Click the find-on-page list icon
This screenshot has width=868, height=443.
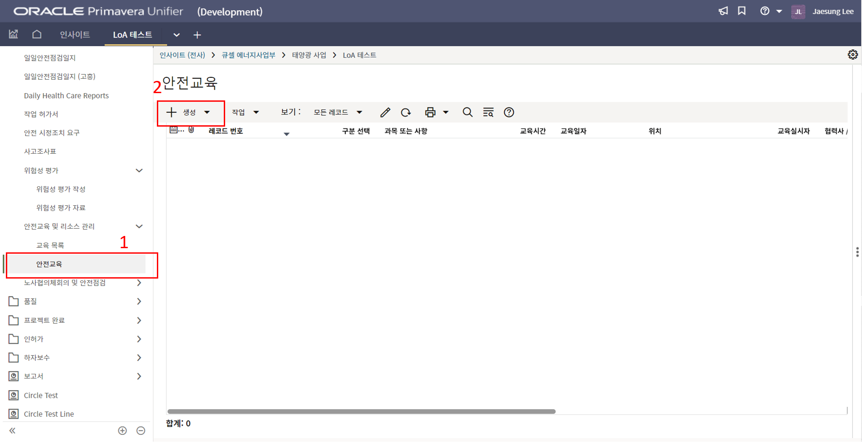[488, 113]
